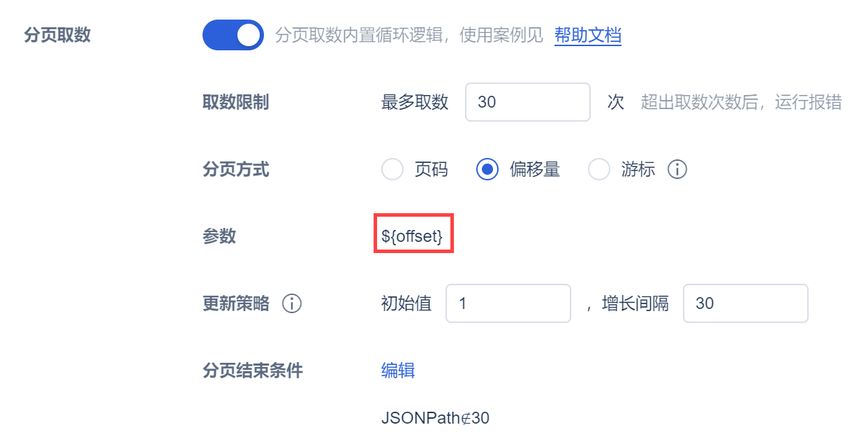This screenshot has width=868, height=439.
Task: Click the ${offset} parameter value
Action: pos(413,236)
